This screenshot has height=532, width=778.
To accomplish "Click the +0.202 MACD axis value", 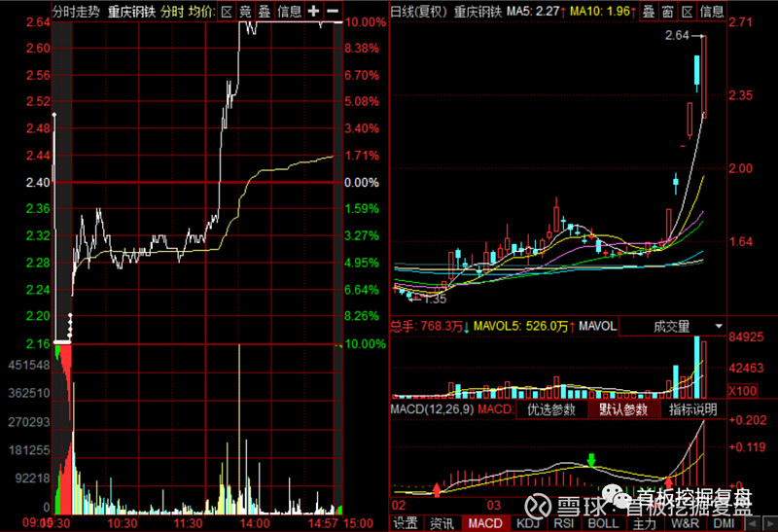I will 747,420.
